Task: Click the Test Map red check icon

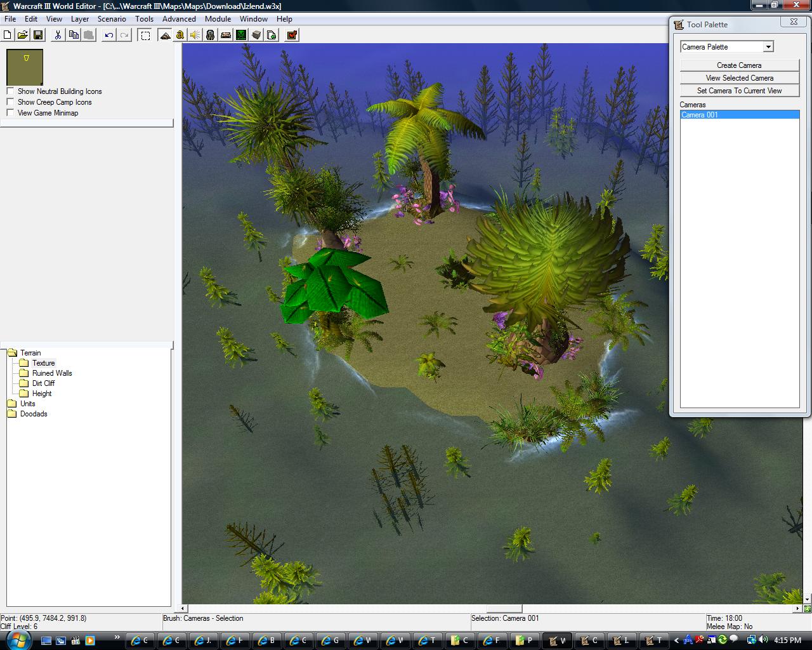Action: coord(292,35)
